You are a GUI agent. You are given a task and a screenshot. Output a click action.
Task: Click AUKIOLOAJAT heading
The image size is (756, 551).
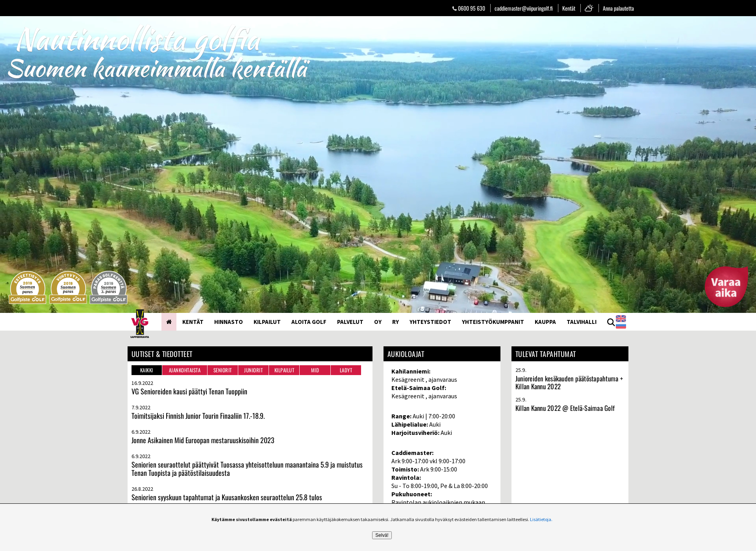point(406,354)
